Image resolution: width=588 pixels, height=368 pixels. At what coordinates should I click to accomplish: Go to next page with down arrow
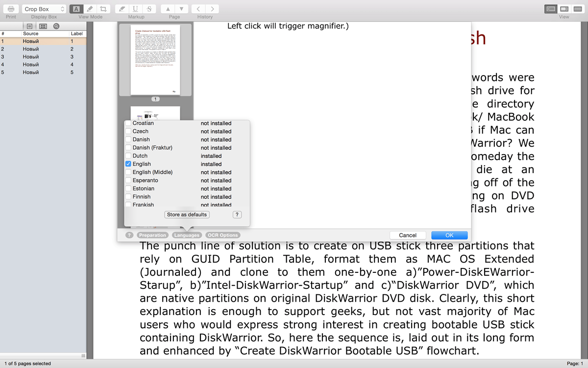(181, 9)
